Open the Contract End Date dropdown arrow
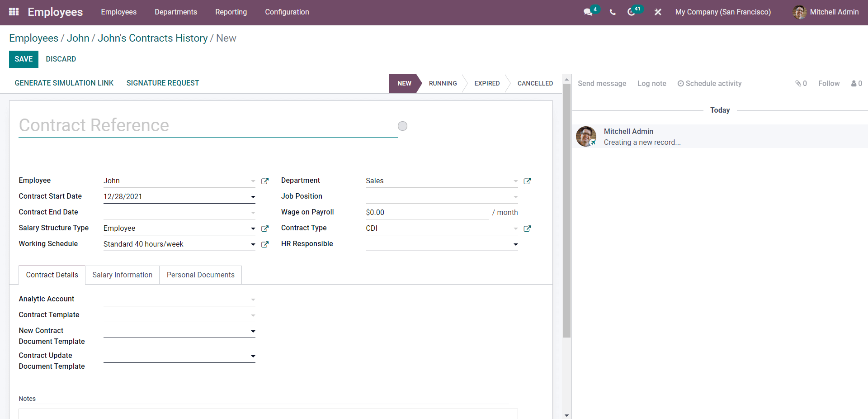This screenshot has width=868, height=419. (253, 213)
